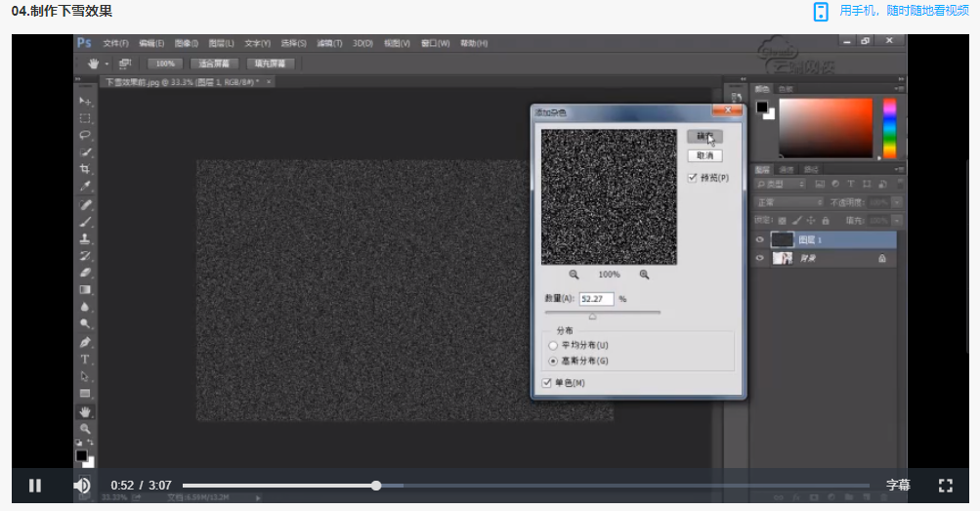The width and height of the screenshot is (980, 511).
Task: Select the Gradient tool
Action: 85,290
